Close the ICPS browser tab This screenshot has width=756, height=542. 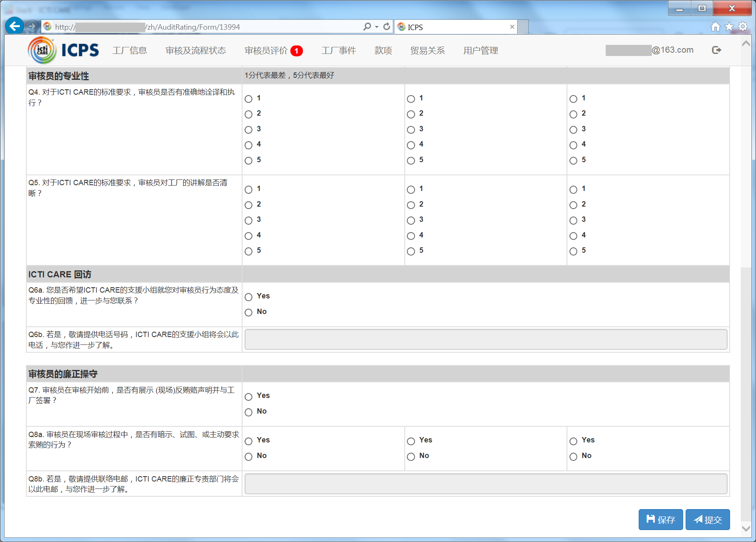coord(512,27)
